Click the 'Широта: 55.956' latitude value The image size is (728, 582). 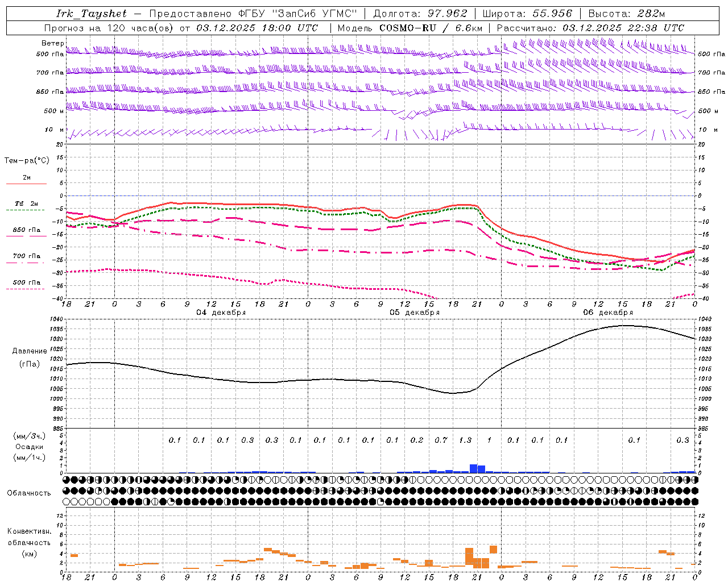(527, 14)
